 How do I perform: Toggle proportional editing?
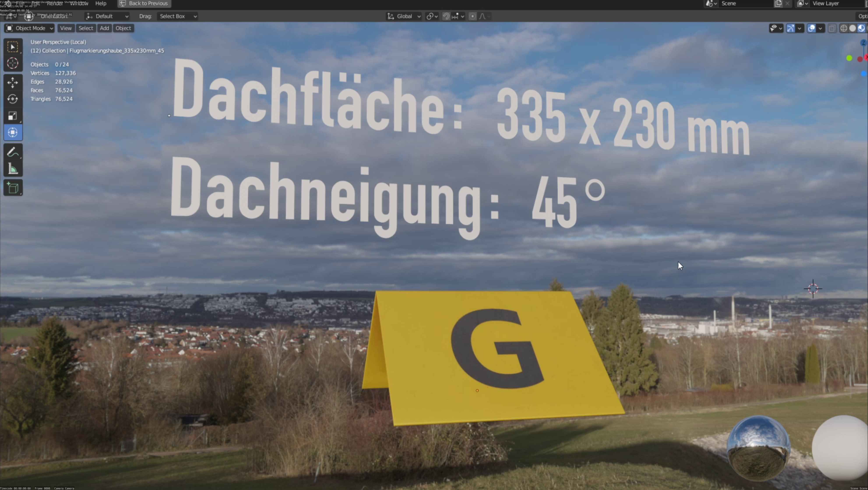[473, 16]
